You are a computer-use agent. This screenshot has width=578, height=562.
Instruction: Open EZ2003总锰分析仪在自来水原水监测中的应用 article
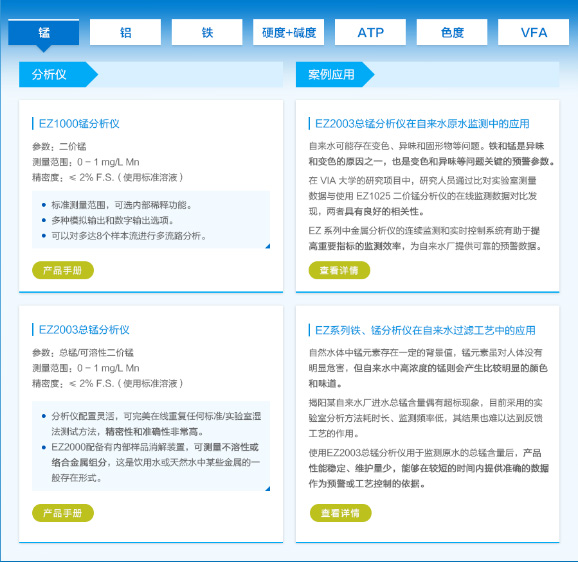click(422, 123)
